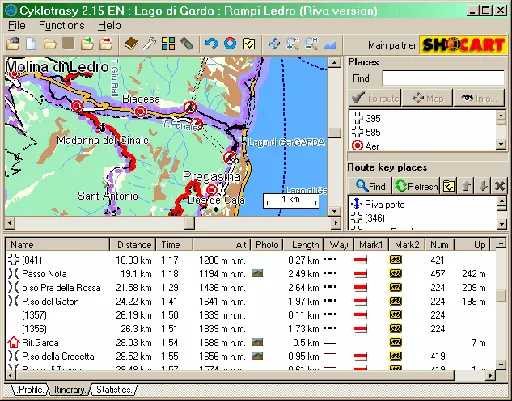Click the map's vertical scrollbar down arrow
This screenshot has width=512, height=401.
tap(334, 211)
